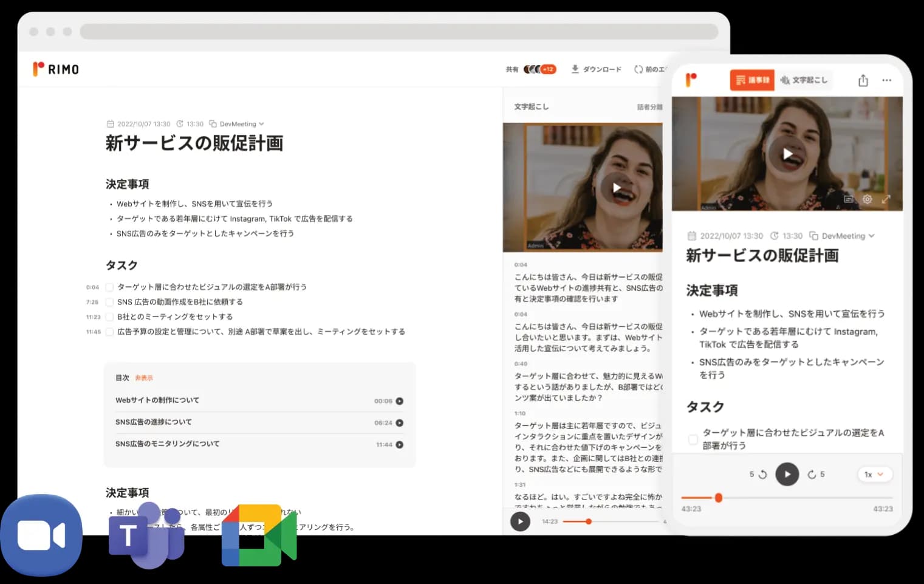Select the 議事録 tab

tap(752, 80)
